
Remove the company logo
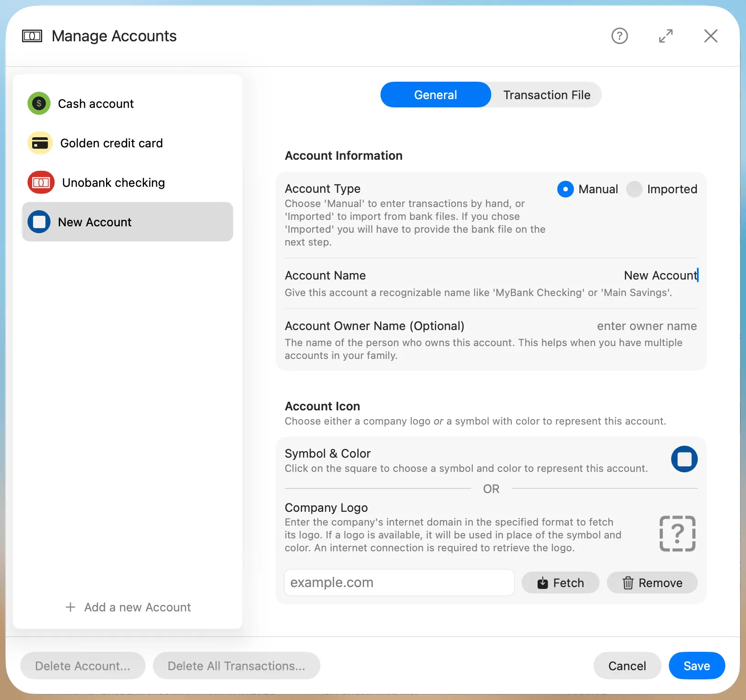click(x=652, y=582)
